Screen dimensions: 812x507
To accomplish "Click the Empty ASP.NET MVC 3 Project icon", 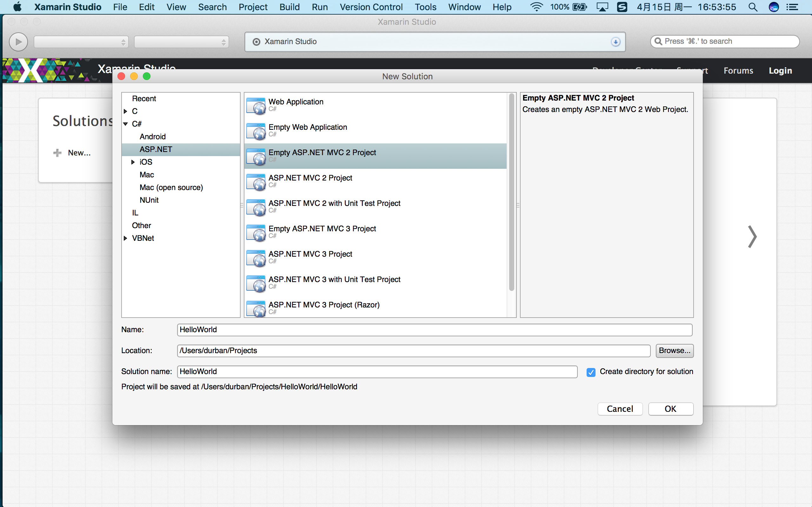I will 256,233.
